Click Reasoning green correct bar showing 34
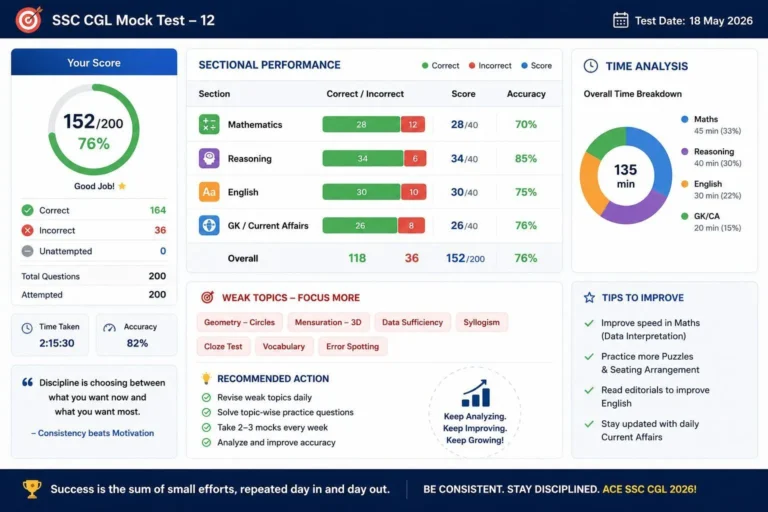The width and height of the screenshot is (768, 512). 363,158
